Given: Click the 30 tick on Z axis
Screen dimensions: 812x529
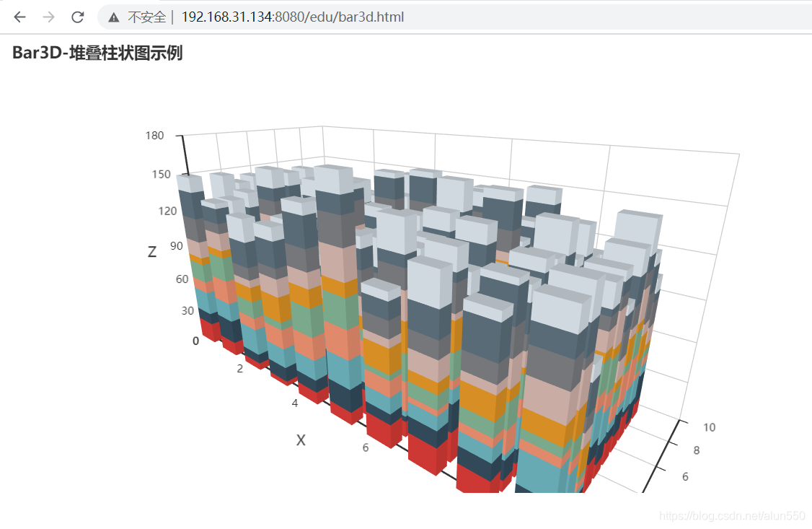Looking at the screenshot, I should tap(187, 310).
